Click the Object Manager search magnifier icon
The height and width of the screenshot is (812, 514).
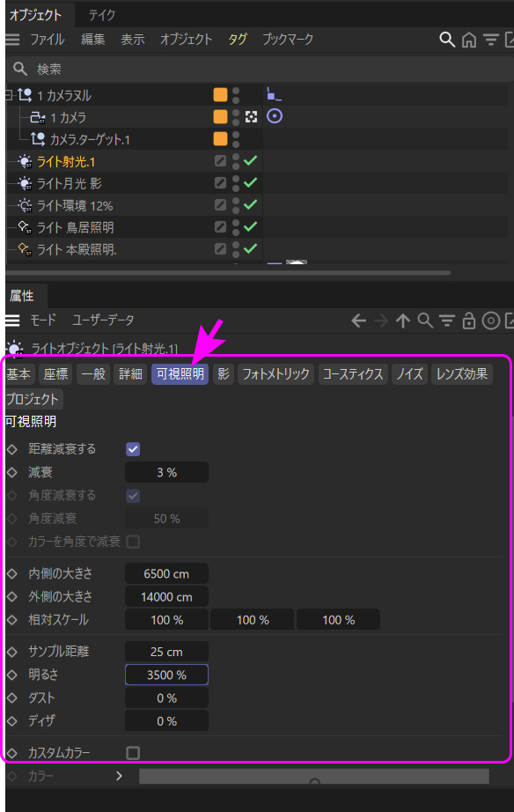447,40
